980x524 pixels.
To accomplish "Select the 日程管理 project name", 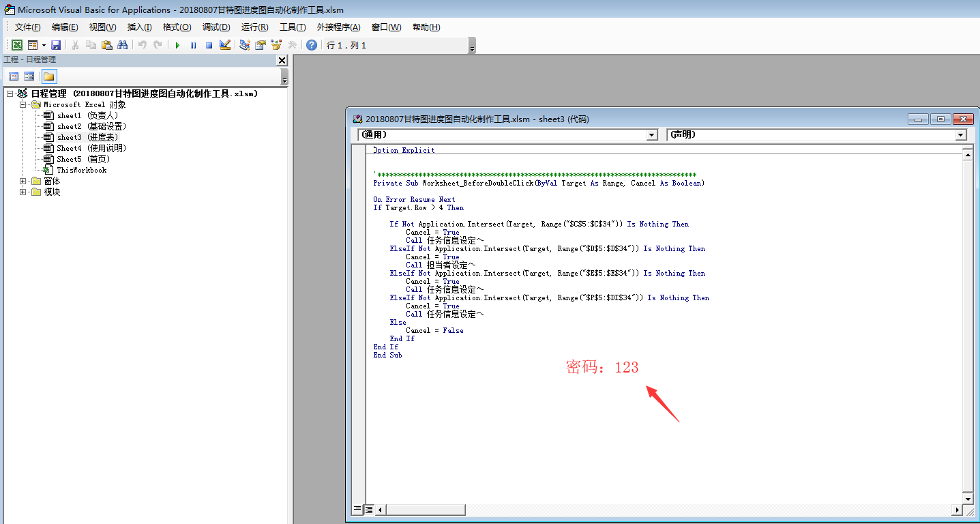I will tap(145, 93).
